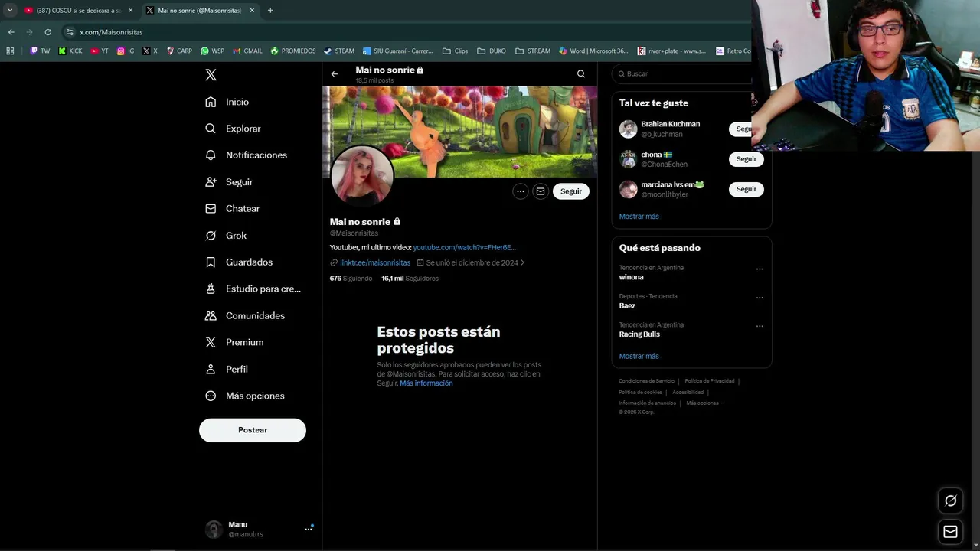Viewport: 980px width, 551px height.
Task: Reload the page
Action: [47, 32]
